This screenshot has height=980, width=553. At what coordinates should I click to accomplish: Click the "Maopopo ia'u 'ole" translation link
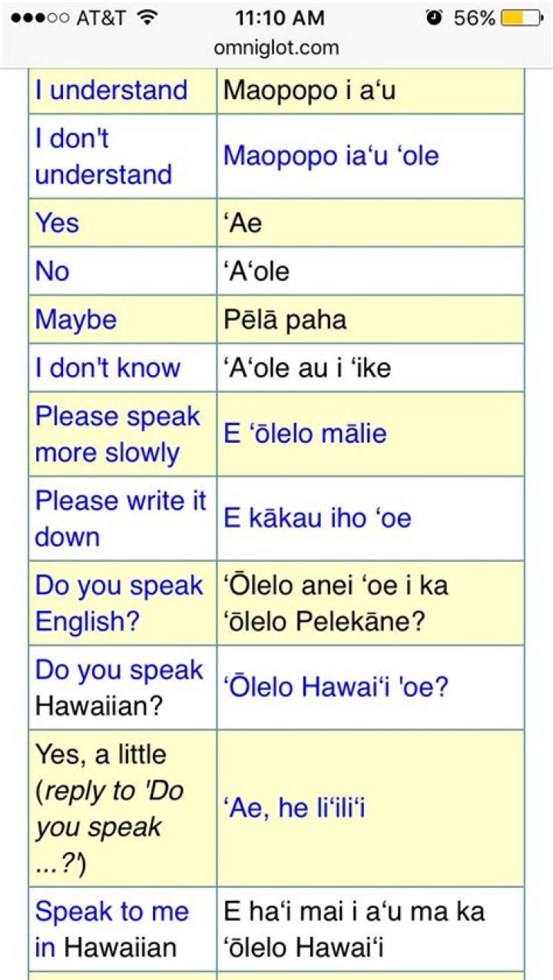point(331,157)
